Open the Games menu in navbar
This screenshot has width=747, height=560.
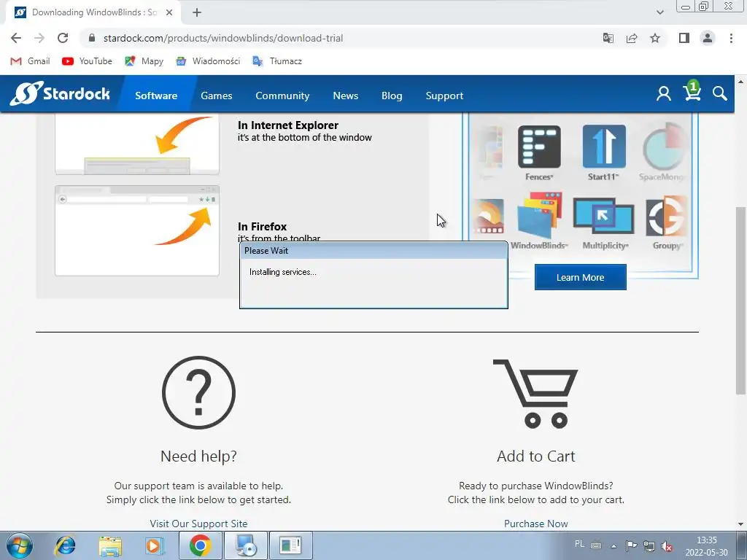click(216, 96)
